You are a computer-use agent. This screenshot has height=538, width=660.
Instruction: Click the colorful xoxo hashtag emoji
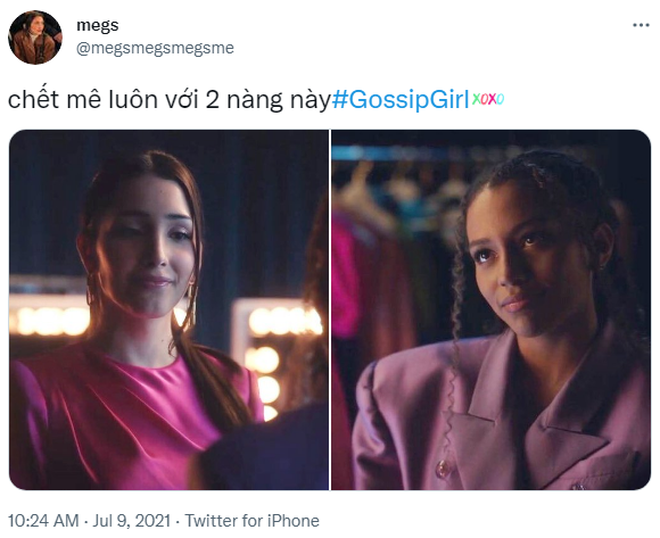pos(487,99)
